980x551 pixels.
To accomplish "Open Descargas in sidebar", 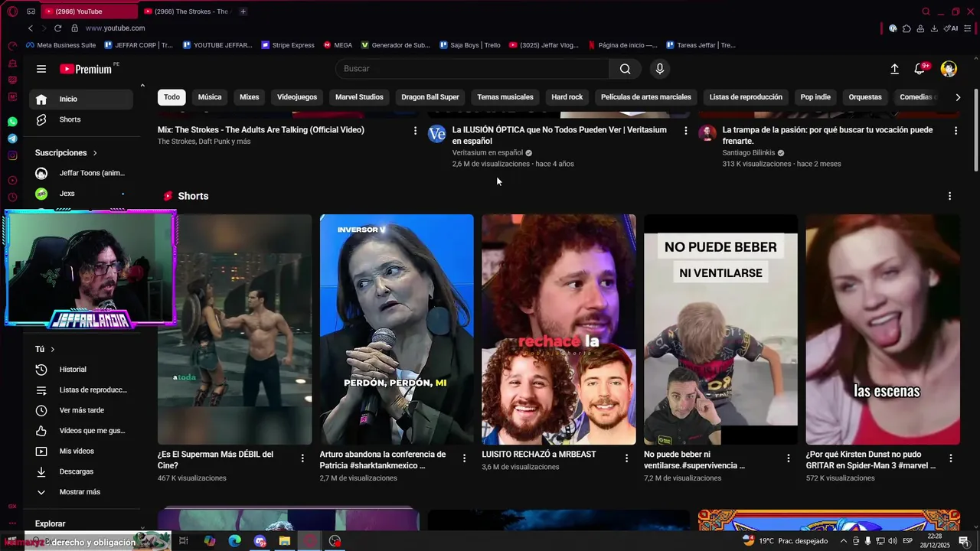I will point(81,471).
